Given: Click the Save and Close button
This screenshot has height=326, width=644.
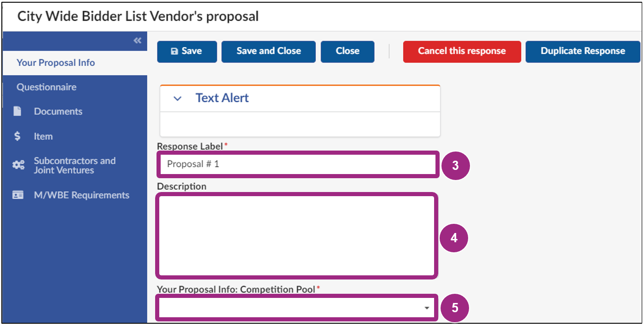Looking at the screenshot, I should tap(268, 52).
